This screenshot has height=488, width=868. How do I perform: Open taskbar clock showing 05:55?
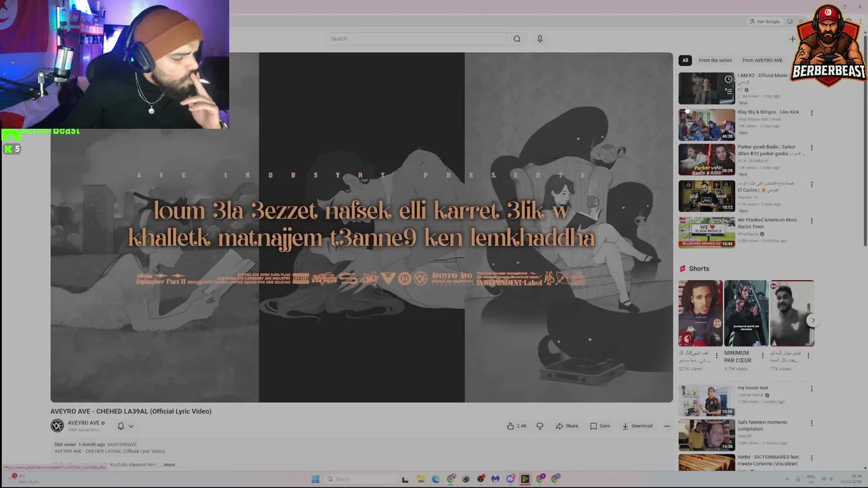point(852,479)
